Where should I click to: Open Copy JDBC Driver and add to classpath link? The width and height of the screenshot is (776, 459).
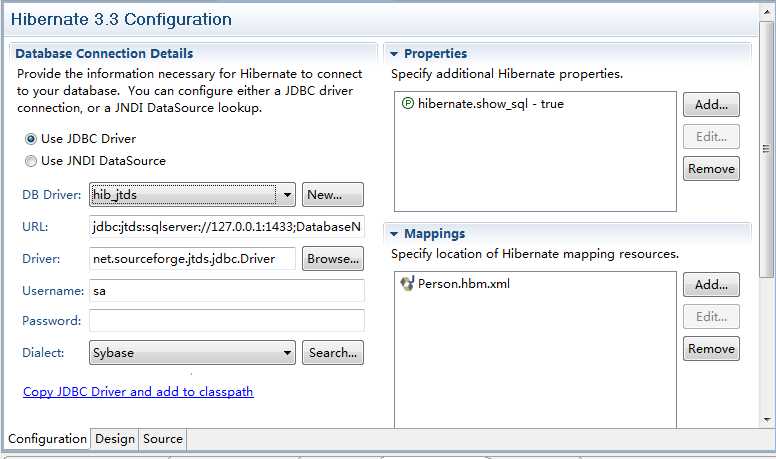coord(138,392)
